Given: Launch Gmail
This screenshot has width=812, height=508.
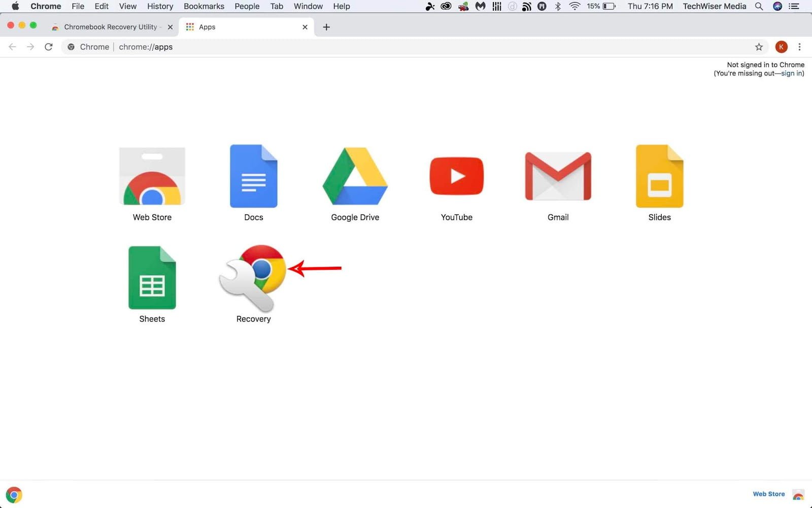Looking at the screenshot, I should tap(558, 176).
